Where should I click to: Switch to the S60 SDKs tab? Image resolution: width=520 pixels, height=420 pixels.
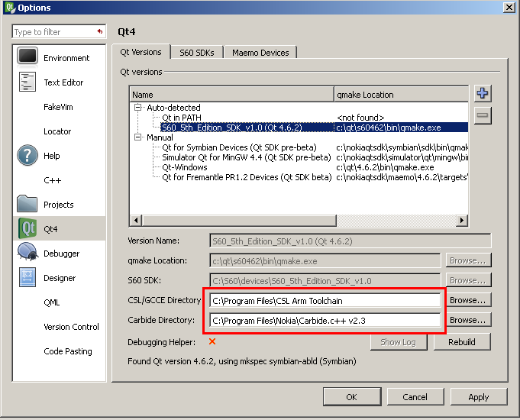(197, 53)
